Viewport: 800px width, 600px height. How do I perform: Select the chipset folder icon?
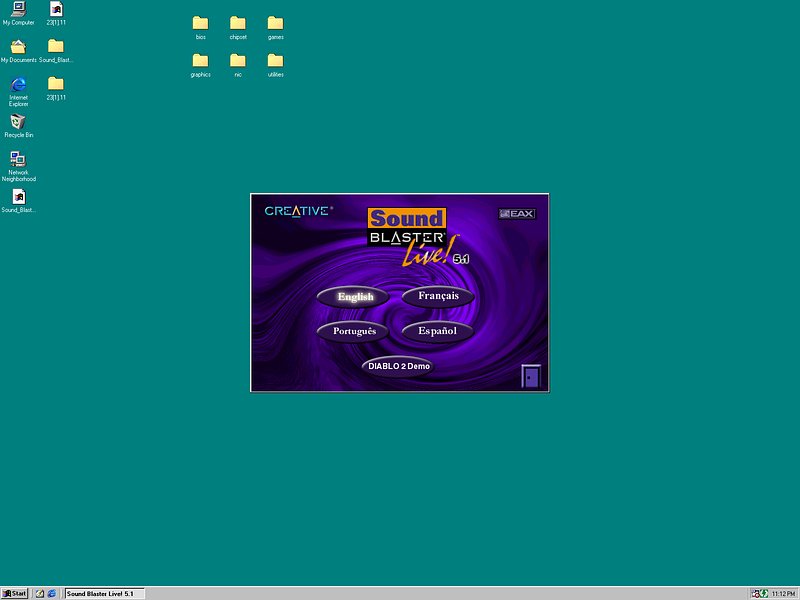pyautogui.click(x=238, y=23)
